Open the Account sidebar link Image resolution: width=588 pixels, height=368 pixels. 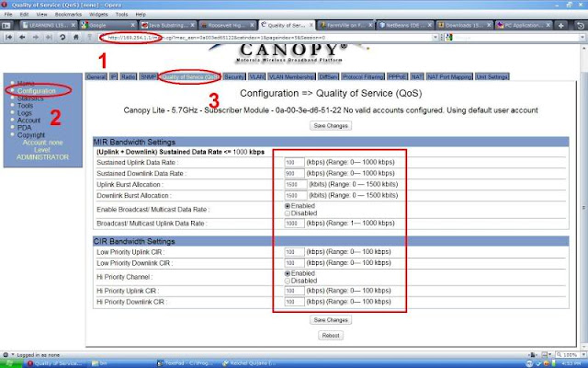click(28, 121)
